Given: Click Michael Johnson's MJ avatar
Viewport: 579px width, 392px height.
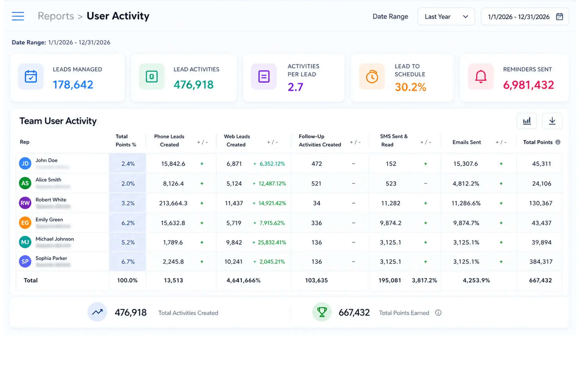Looking at the screenshot, I should (25, 242).
